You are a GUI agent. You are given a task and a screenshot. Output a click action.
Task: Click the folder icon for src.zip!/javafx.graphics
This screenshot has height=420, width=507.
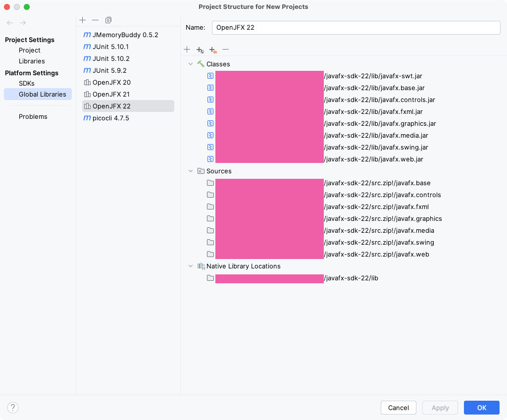point(210,218)
